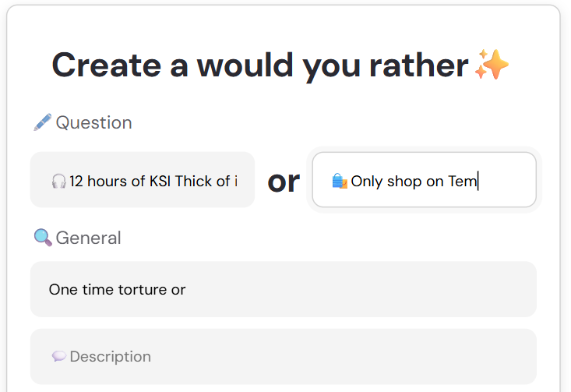The image size is (571, 392).
Task: Click the 'General' section label
Action: click(89, 238)
